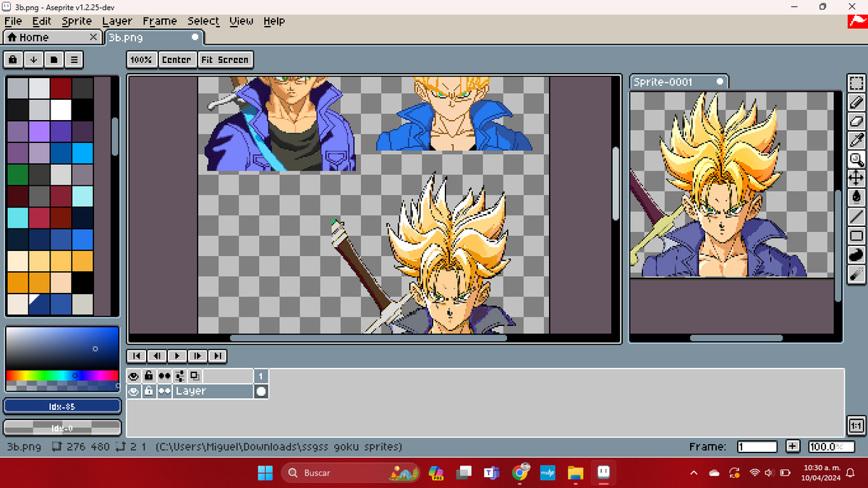Pick the bright cyan-blue palette swatch

tap(82, 153)
